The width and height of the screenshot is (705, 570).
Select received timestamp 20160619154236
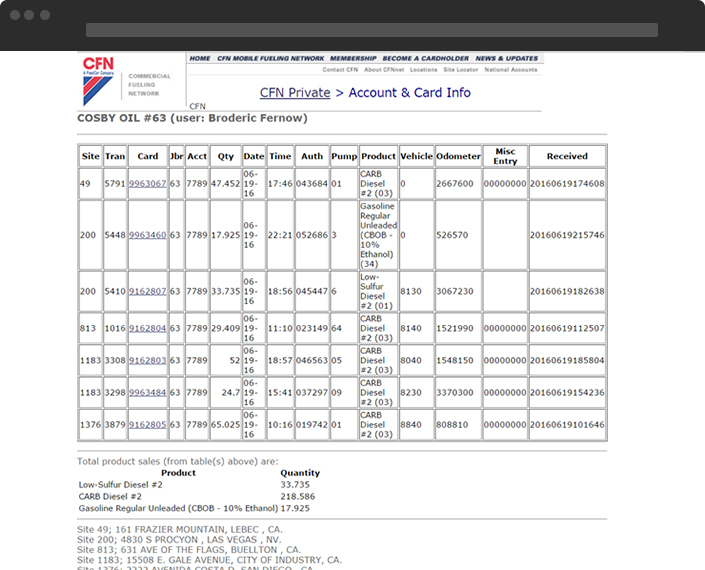point(567,392)
